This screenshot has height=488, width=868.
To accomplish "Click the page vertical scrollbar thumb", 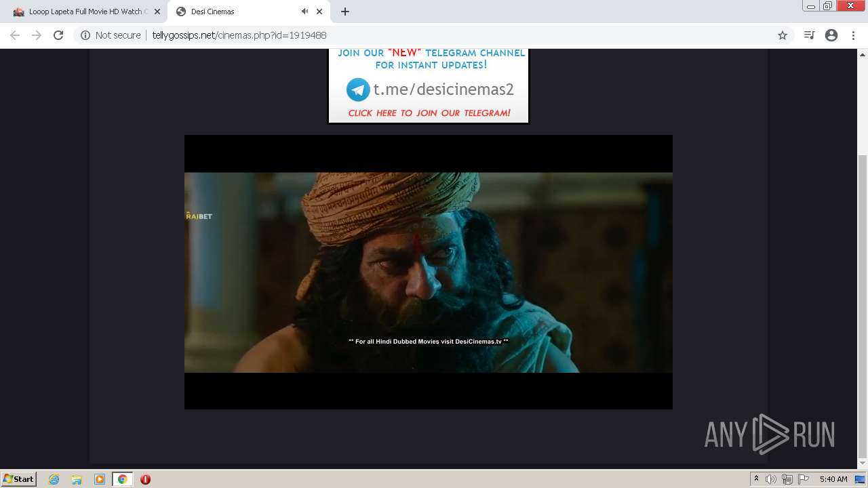I will 863,306.
